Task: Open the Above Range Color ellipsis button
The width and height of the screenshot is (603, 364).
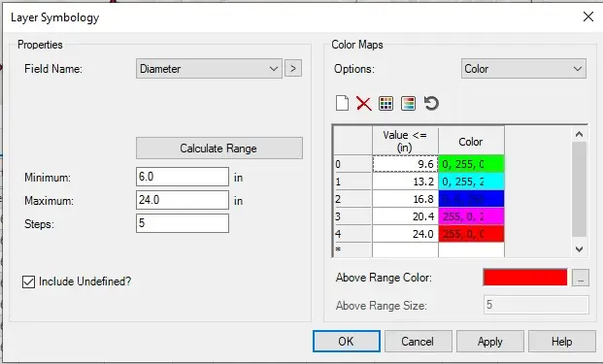Action: click(x=581, y=278)
